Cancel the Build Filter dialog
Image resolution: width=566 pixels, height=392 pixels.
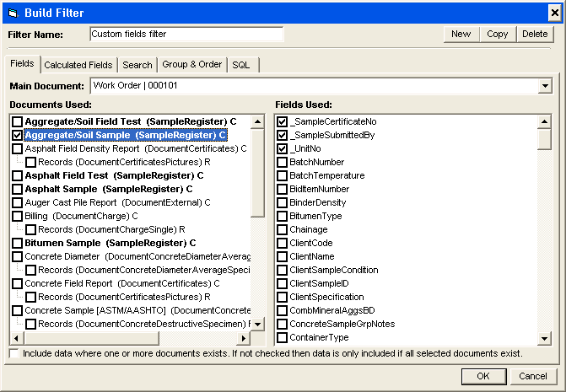[x=532, y=376]
